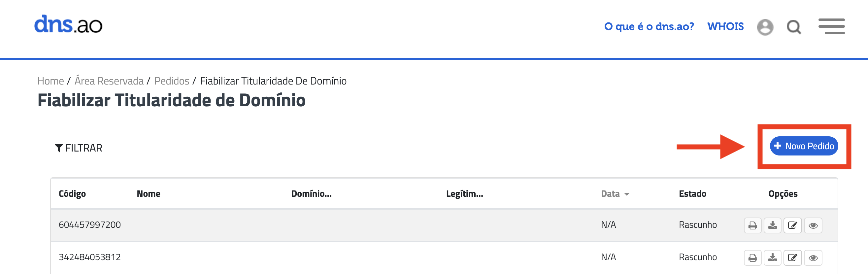The width and height of the screenshot is (868, 274).
Task: Go to Pedidos breadcrumb
Action: [x=172, y=81]
